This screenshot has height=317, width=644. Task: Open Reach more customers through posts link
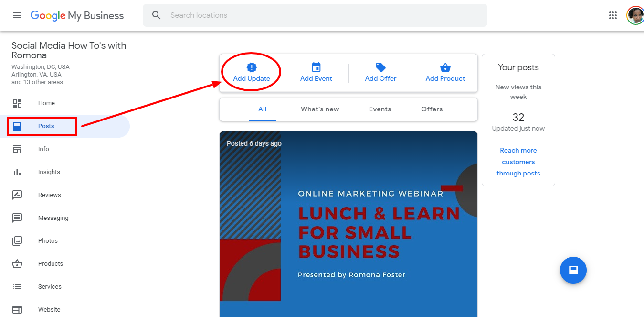point(518,162)
